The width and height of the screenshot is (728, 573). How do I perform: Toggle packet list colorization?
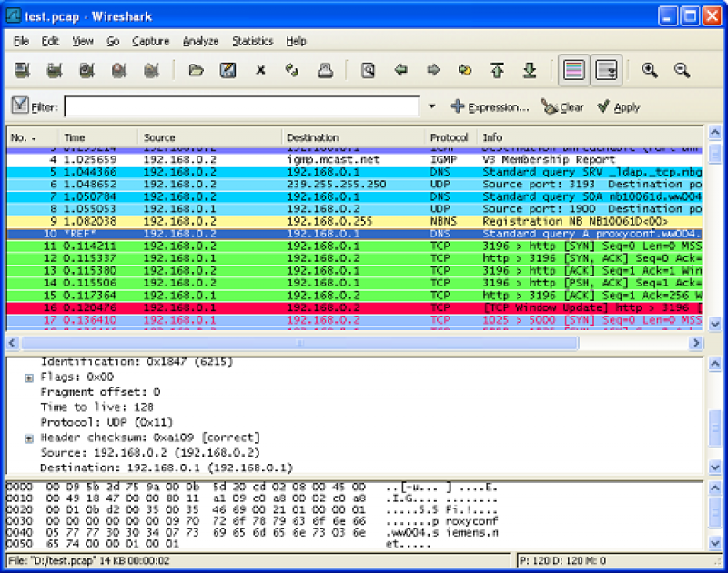[575, 70]
